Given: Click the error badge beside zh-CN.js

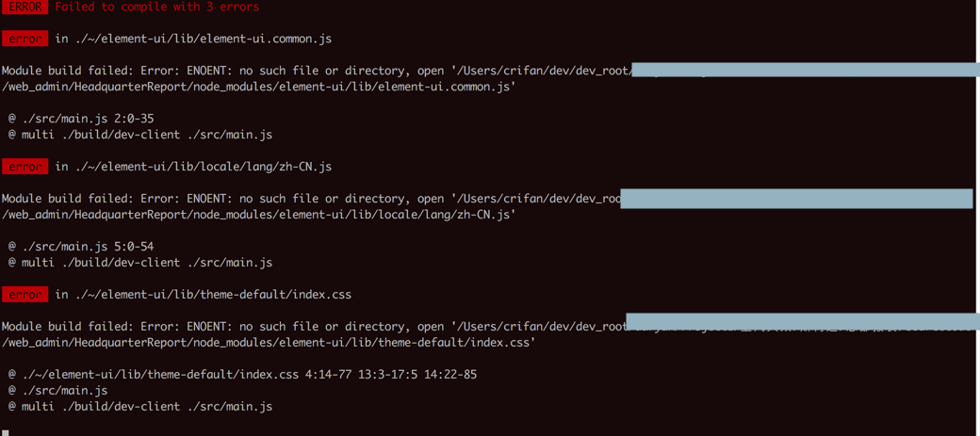Looking at the screenshot, I should pyautogui.click(x=24, y=167).
